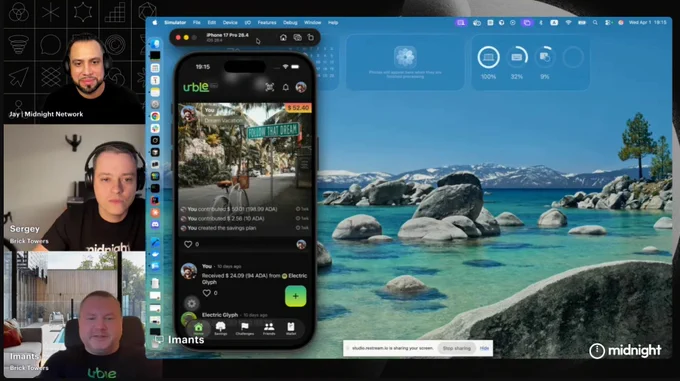Open Docker from the Dock
The height and width of the screenshot is (381, 680).
tap(155, 254)
